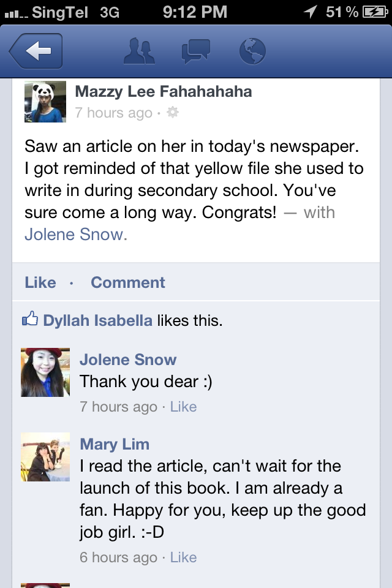Open the notifications globe icon

click(x=252, y=51)
